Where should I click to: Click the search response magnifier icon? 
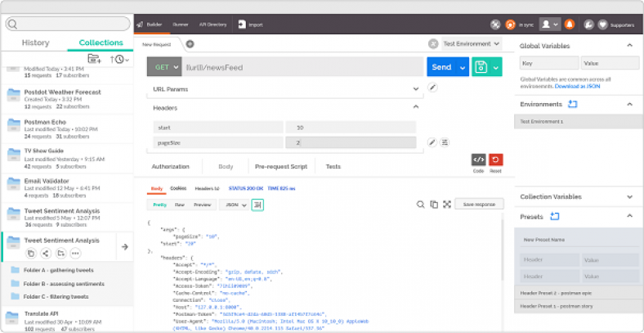click(x=421, y=205)
